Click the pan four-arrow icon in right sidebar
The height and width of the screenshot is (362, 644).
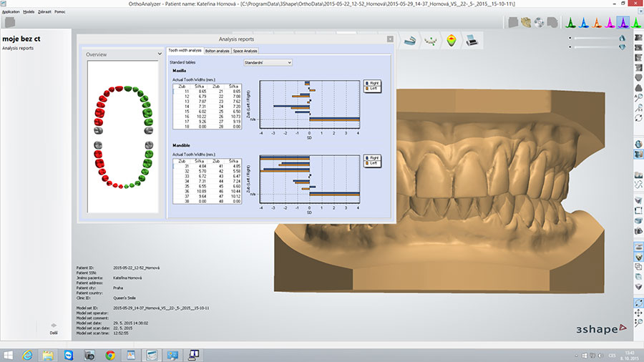(639, 313)
